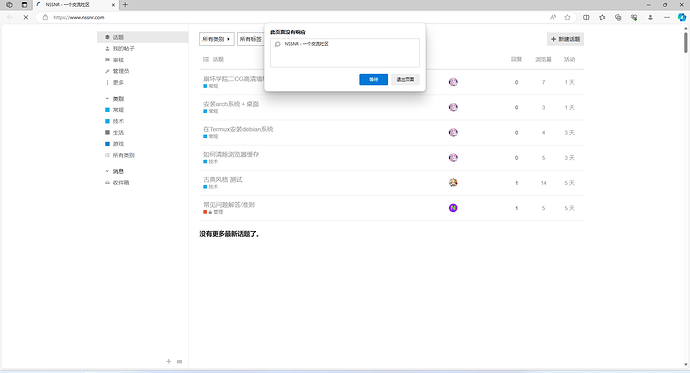Click the purple N avatar in 常见问题解答 row
The width and height of the screenshot is (690, 373).
453,208
